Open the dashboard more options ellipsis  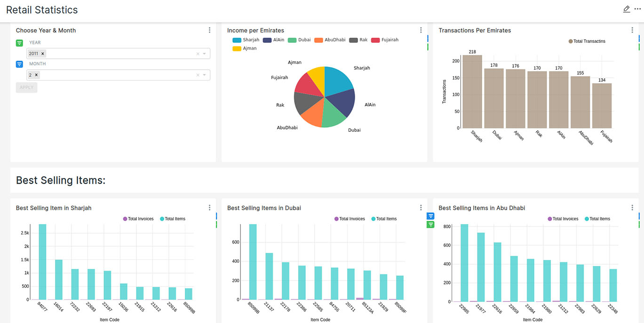click(637, 9)
